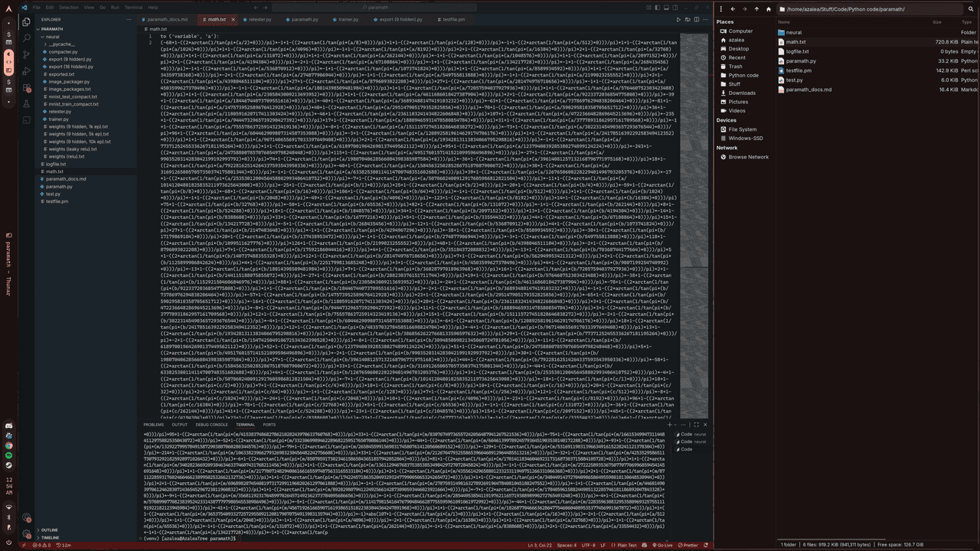This screenshot has height=551, width=980.
Task: Open the Extensions view
Action: click(26, 87)
